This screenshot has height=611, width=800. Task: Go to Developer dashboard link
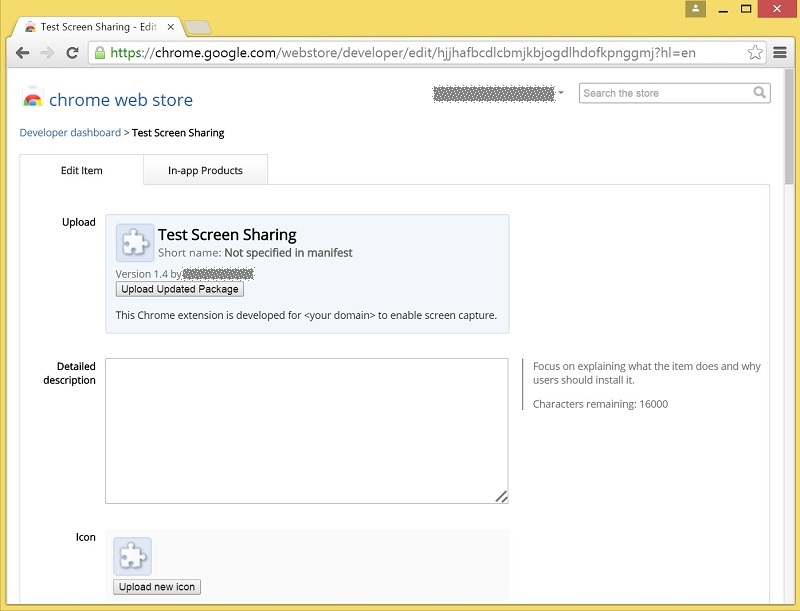tap(70, 133)
